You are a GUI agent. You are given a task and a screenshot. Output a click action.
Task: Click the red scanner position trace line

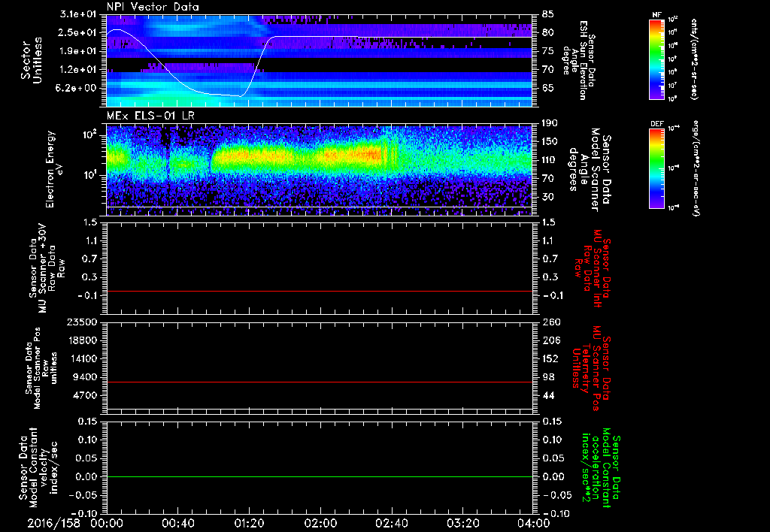coord(319,382)
